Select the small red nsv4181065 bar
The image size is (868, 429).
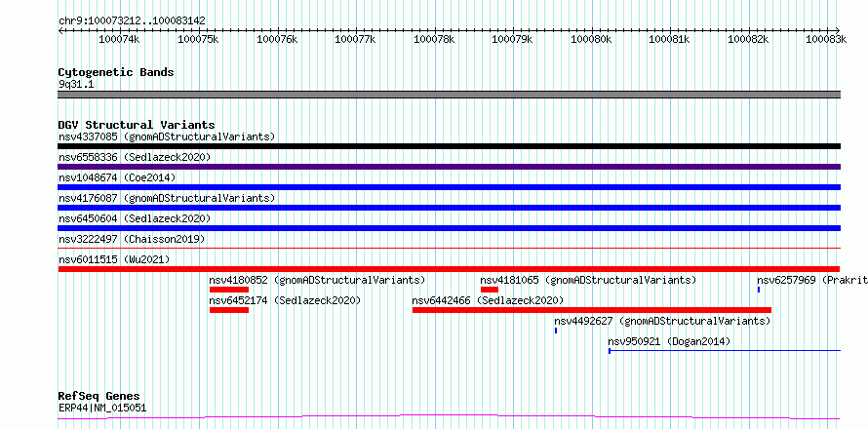490,290
